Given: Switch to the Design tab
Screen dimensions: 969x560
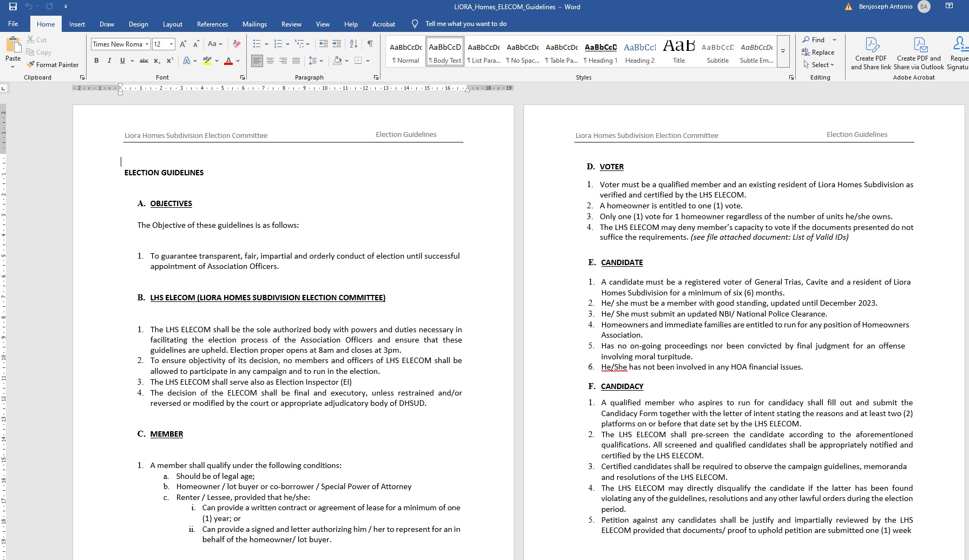Looking at the screenshot, I should click(x=138, y=24).
